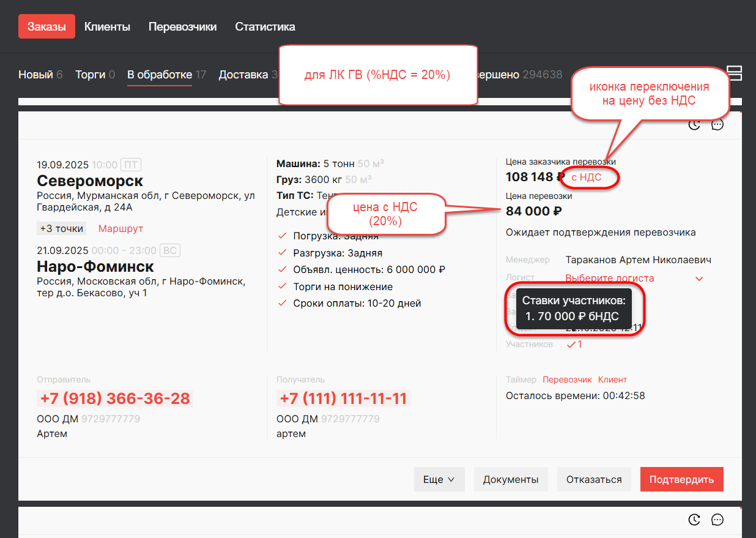This screenshot has height=538, width=756.
Task: Open the 'Маршрут' link
Action: point(120,228)
